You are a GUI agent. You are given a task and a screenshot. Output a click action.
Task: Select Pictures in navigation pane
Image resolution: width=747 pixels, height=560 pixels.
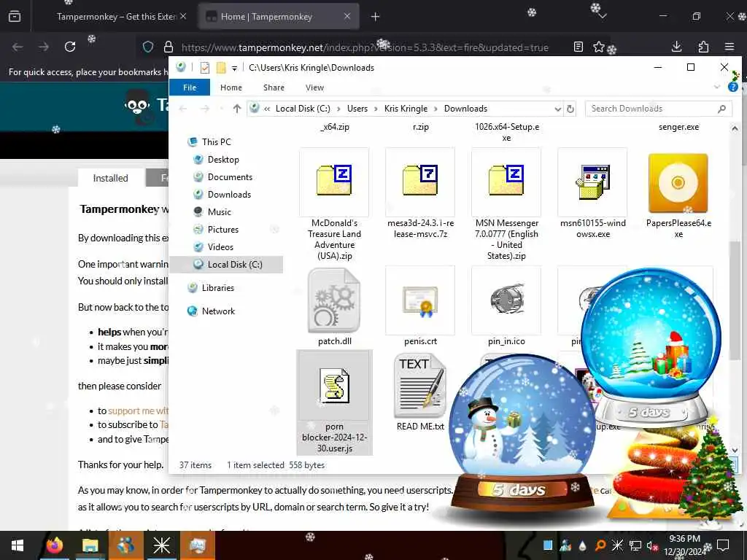pos(223,230)
